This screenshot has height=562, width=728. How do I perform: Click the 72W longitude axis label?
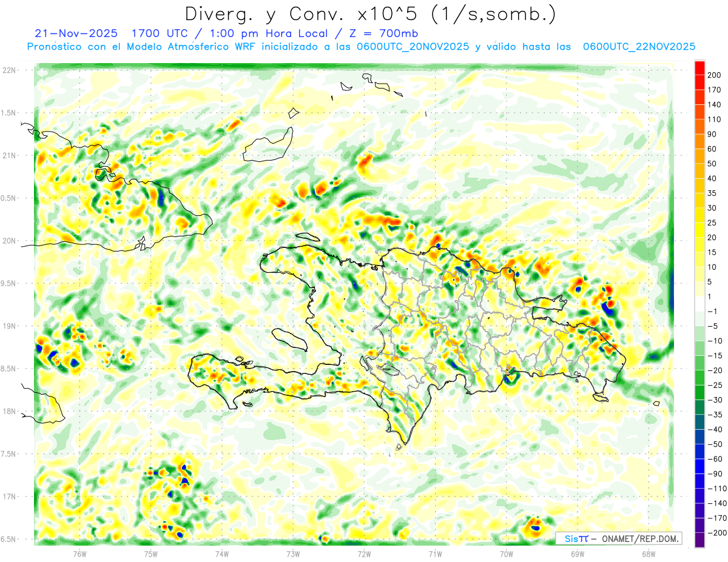coord(364,553)
